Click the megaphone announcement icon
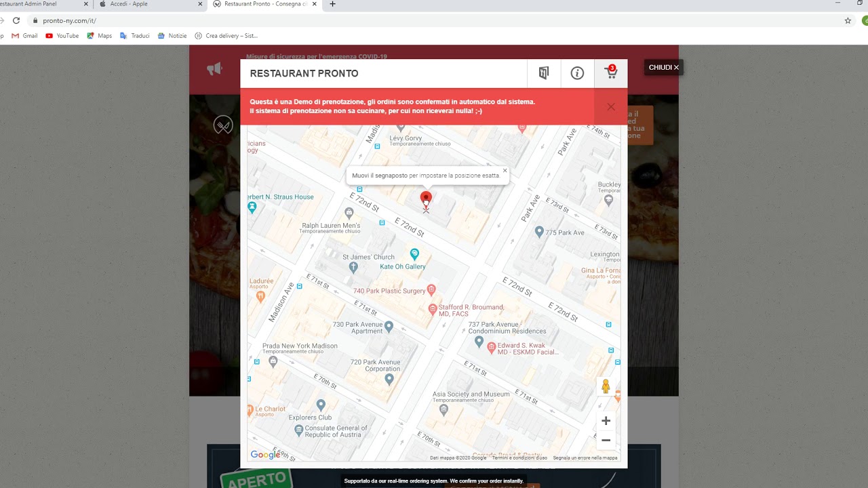Viewport: 868px width, 488px height. pyautogui.click(x=214, y=68)
